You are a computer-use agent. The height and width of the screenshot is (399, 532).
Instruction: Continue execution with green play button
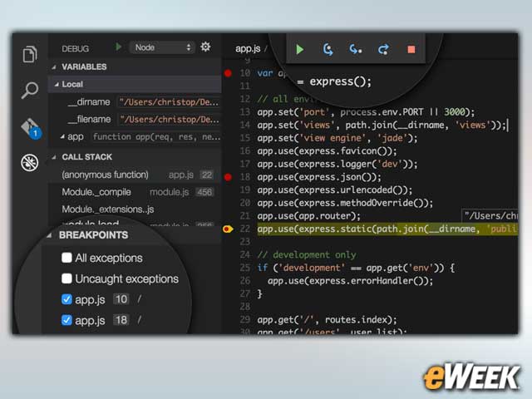coord(299,50)
